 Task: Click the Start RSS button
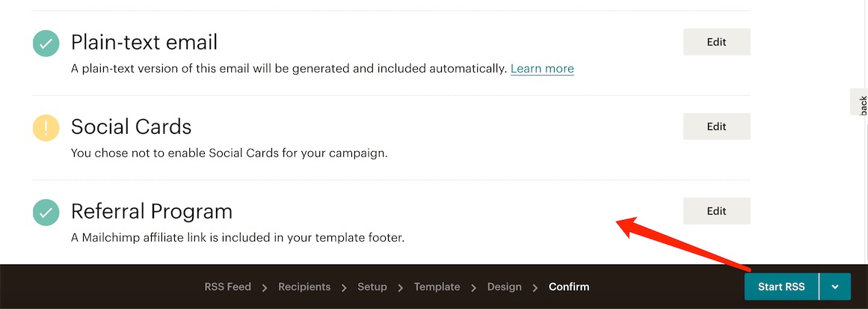[x=781, y=287]
